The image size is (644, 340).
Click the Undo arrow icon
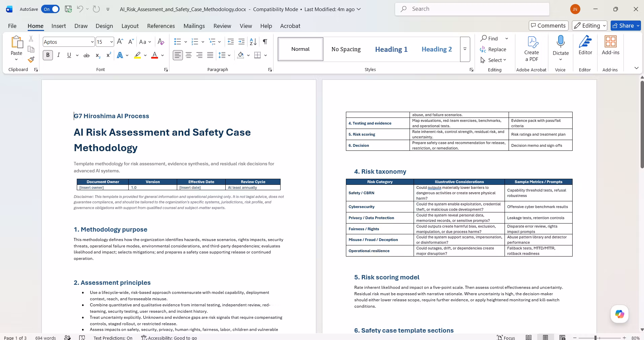pyautogui.click(x=80, y=9)
